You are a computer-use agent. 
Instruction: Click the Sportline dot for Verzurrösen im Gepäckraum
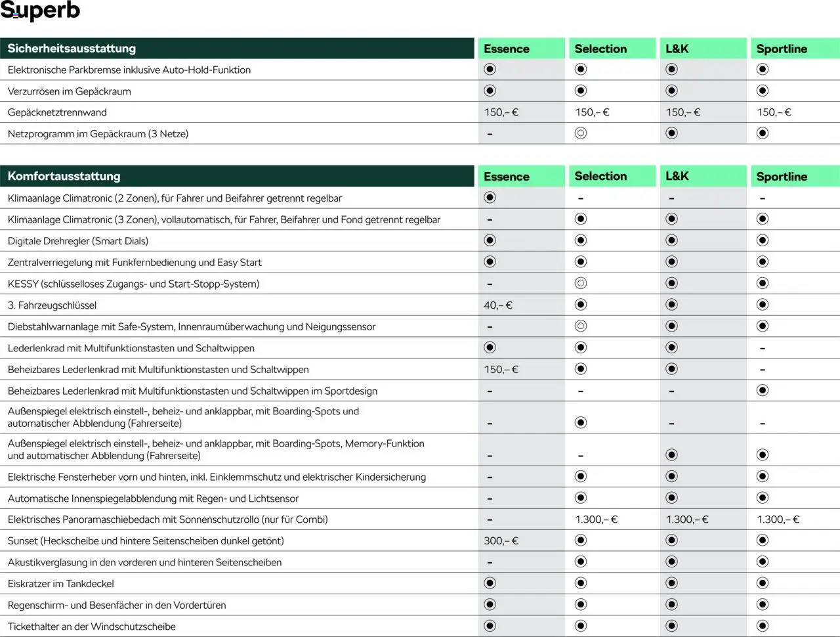tap(763, 91)
